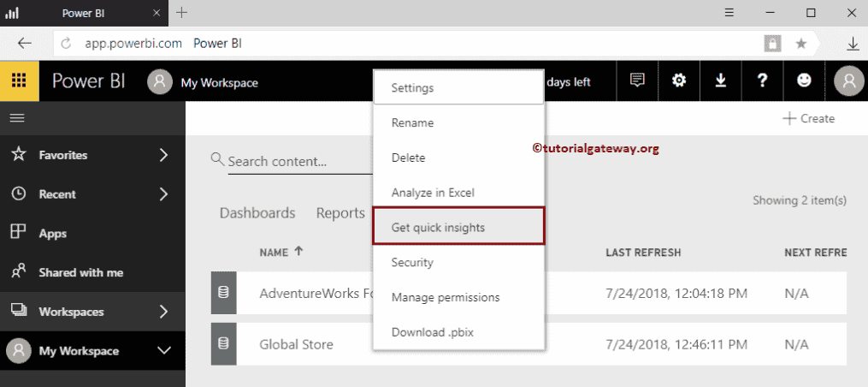Collapse the My Workspace sidebar chevron

164,350
